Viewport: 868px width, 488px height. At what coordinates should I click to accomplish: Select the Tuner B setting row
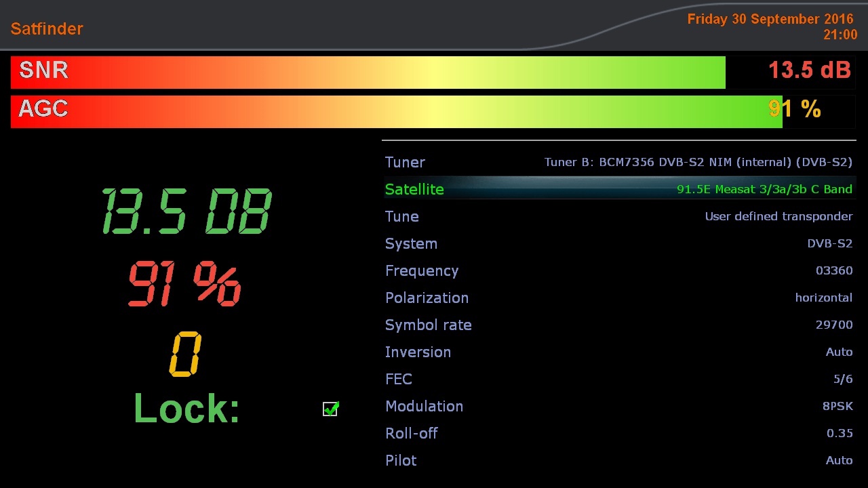(x=618, y=162)
